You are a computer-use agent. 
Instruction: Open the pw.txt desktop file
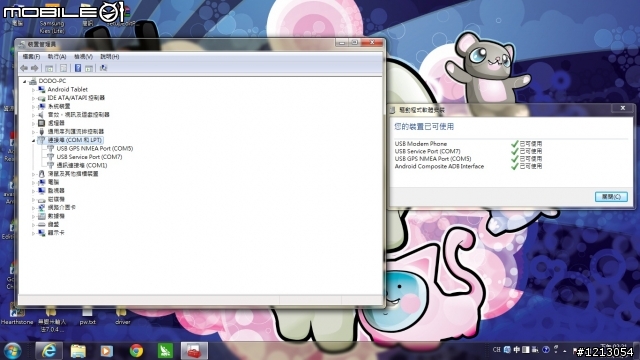87,316
